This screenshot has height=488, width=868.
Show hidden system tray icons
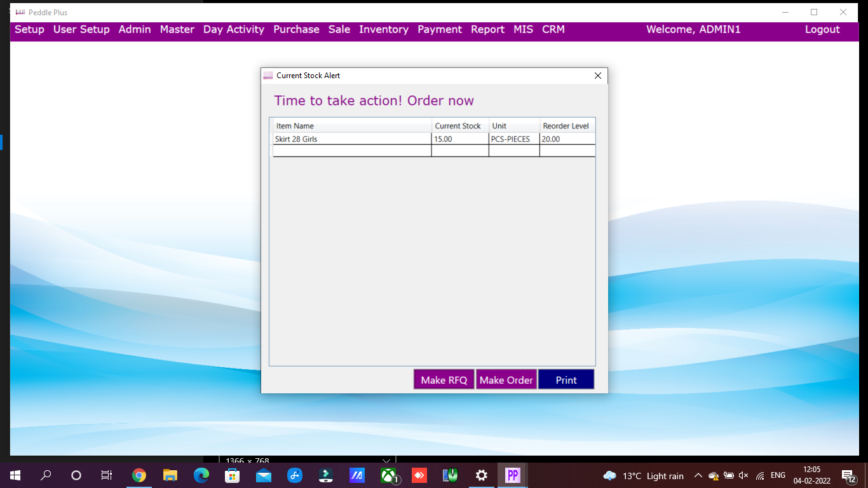point(698,476)
